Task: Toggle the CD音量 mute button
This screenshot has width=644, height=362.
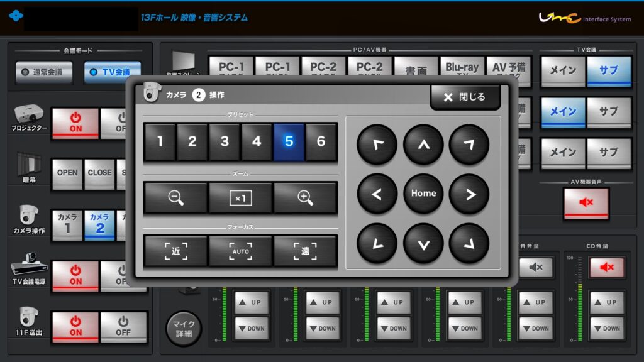Action: (607, 267)
